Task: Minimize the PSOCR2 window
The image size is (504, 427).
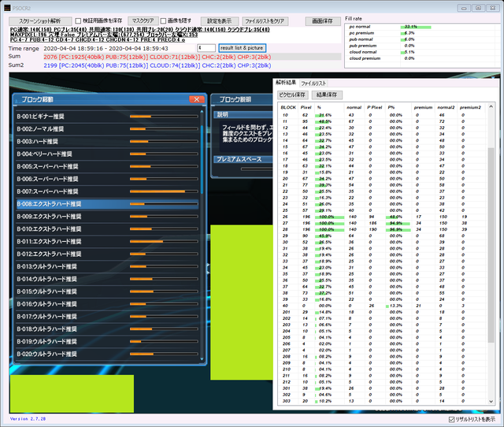Action: (x=464, y=8)
